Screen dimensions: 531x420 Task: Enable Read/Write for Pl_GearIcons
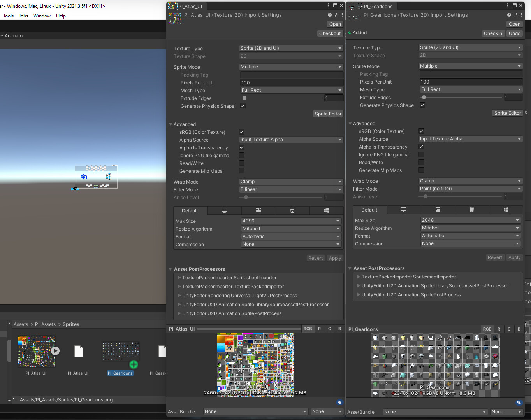(421, 162)
